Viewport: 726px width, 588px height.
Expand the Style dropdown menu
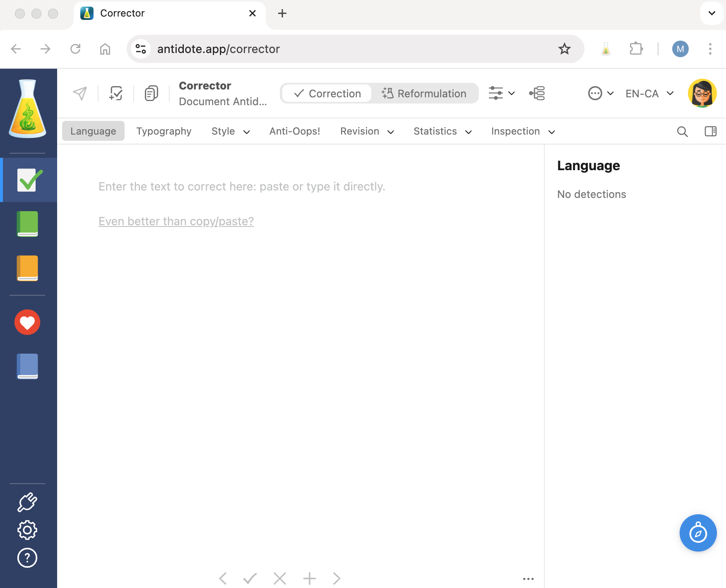231,131
